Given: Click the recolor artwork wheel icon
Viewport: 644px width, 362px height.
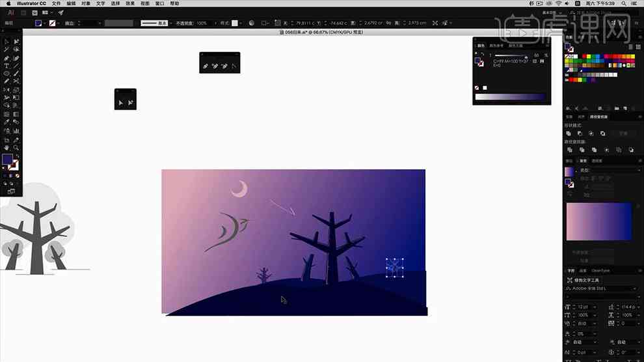Looking at the screenshot, I should coord(251,23).
